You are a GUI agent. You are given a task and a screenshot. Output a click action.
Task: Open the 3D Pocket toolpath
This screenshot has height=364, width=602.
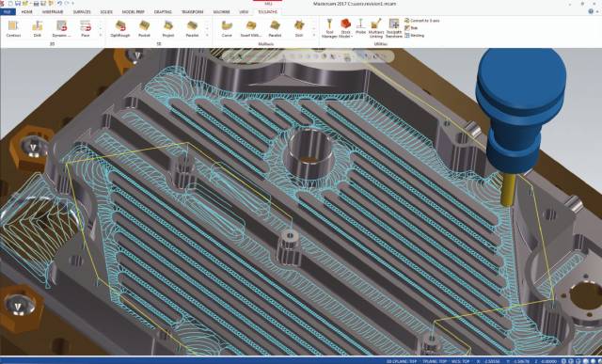(x=144, y=28)
